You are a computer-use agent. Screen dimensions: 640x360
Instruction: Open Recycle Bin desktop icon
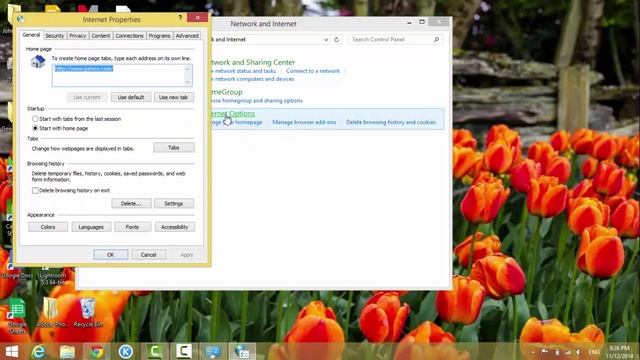click(88, 313)
